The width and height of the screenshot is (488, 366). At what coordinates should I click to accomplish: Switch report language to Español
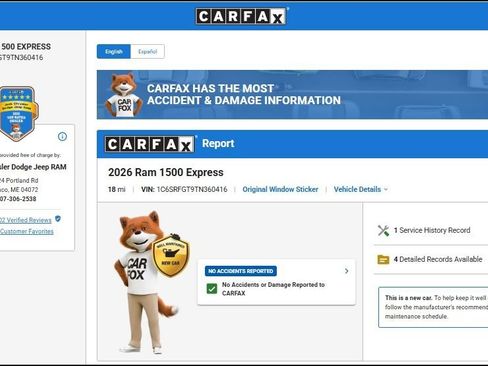coord(147,52)
